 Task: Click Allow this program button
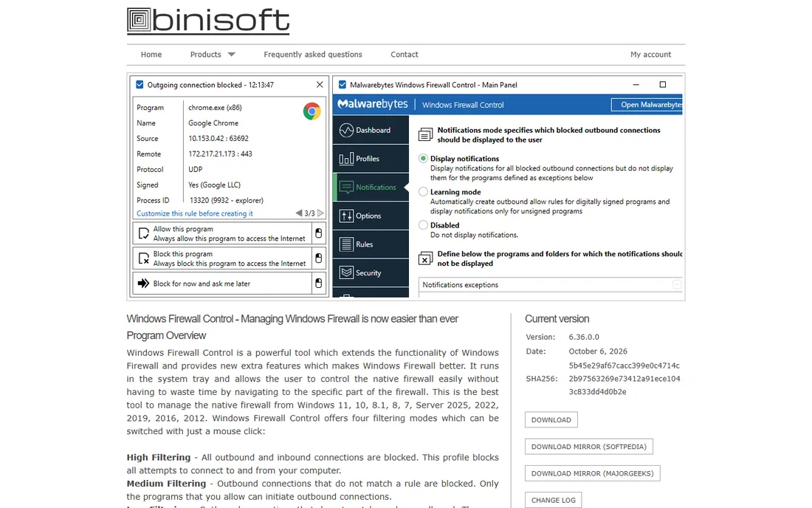222,233
